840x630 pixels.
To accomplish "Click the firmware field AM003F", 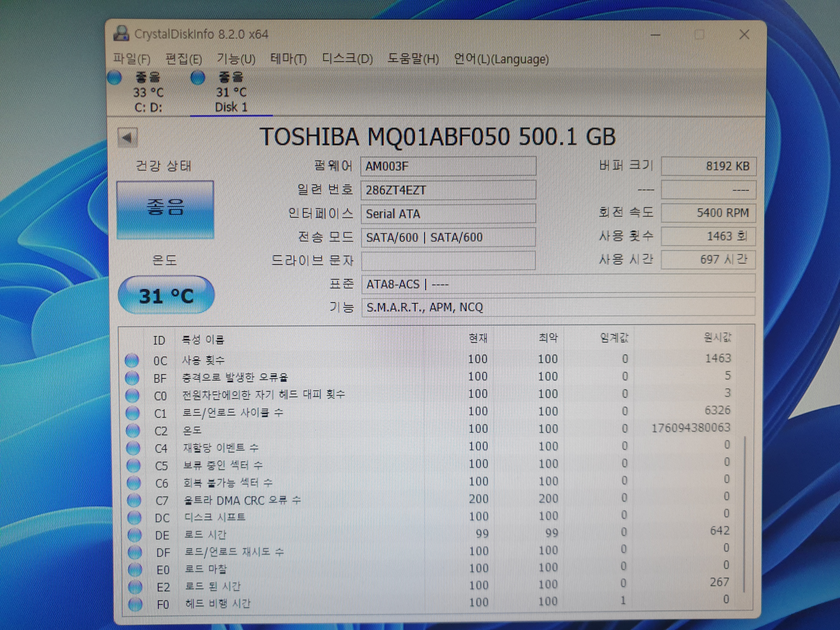I will [448, 166].
